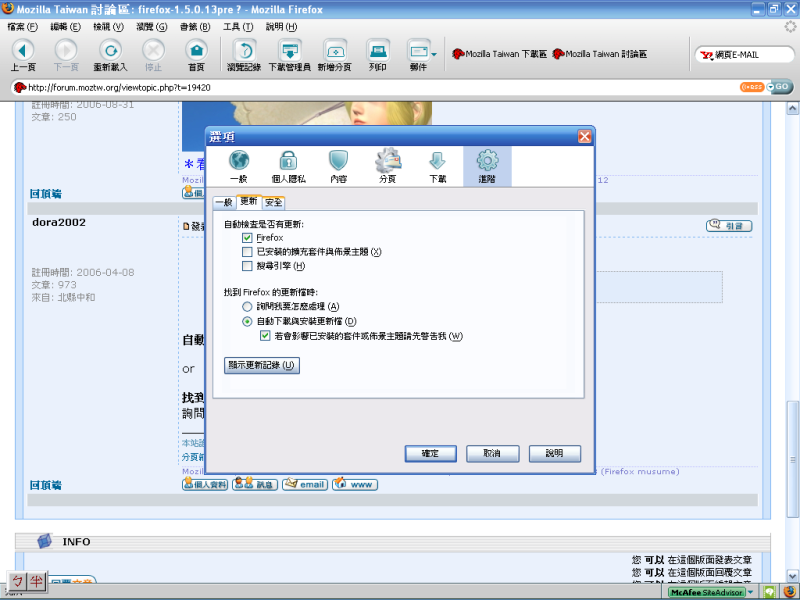The image size is (800, 600).
Task: Switch to the 更新 sub-tab
Action: (249, 202)
